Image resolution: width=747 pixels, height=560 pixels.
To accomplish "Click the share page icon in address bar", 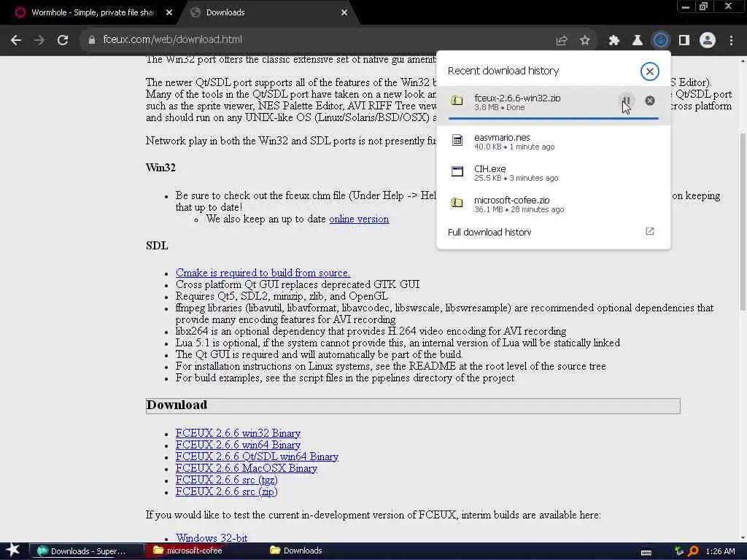I will (x=562, y=41).
